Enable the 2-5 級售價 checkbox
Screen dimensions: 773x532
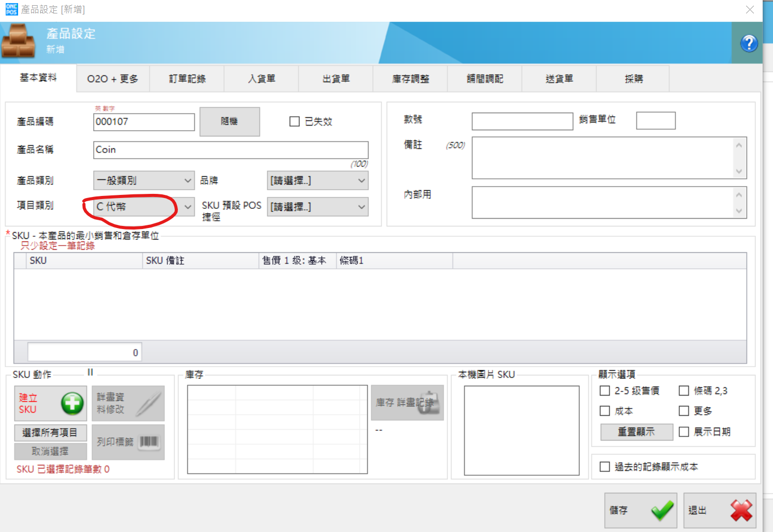click(604, 390)
